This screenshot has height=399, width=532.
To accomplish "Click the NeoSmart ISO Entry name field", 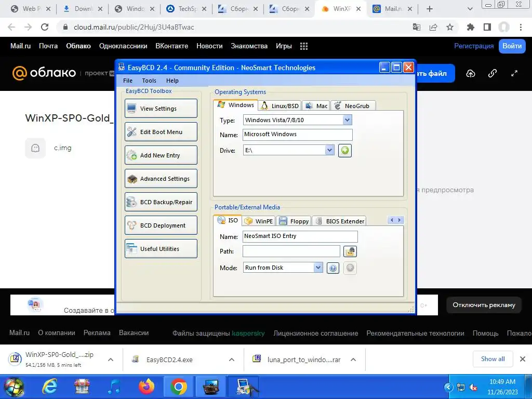I will pos(300,236).
